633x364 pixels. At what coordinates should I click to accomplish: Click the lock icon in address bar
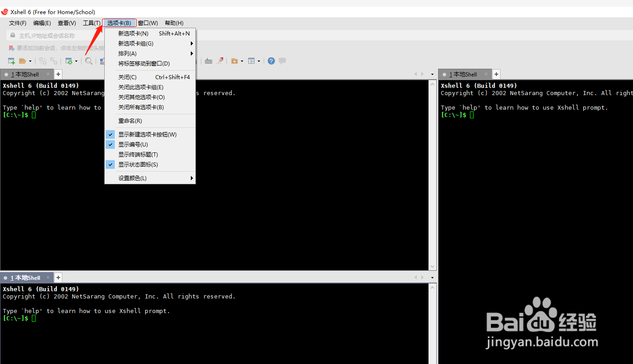pyautogui.click(x=13, y=35)
